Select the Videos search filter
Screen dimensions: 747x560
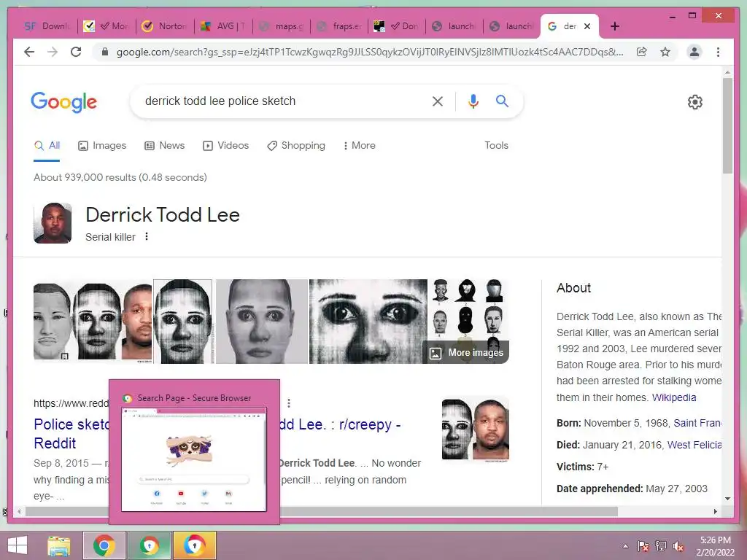tap(225, 146)
